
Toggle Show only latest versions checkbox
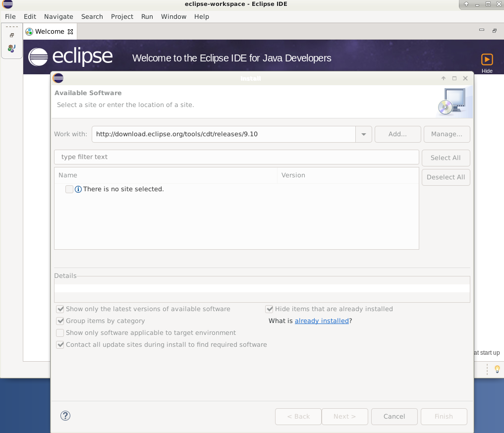60,309
